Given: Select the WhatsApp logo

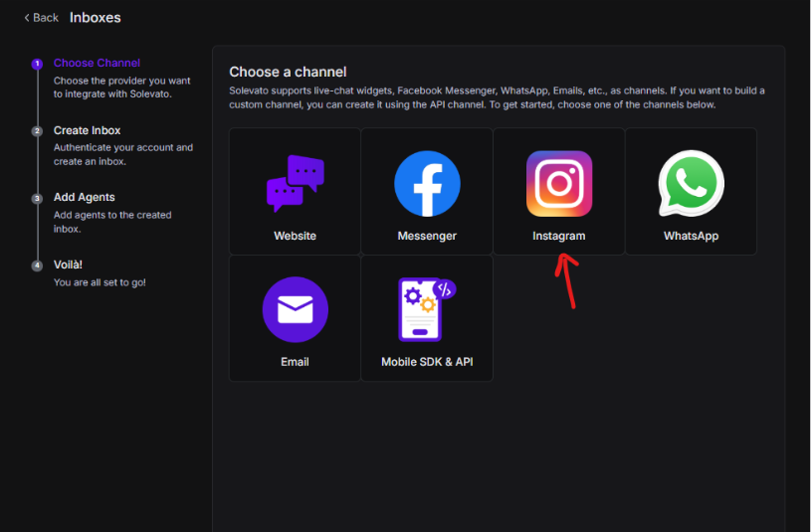Looking at the screenshot, I should click(692, 183).
